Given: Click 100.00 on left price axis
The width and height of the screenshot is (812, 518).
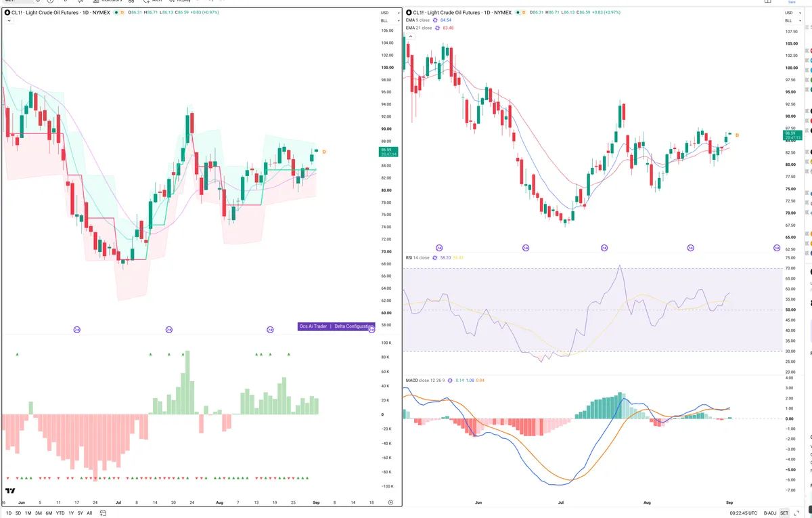Looking at the screenshot, I should [x=387, y=67].
